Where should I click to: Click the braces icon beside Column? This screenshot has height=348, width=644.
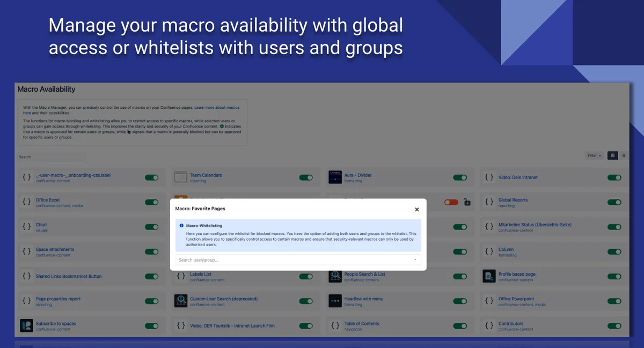point(489,251)
